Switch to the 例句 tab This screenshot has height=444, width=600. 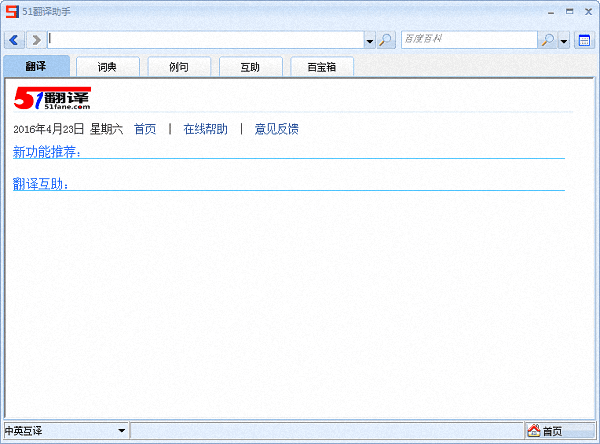(178, 67)
